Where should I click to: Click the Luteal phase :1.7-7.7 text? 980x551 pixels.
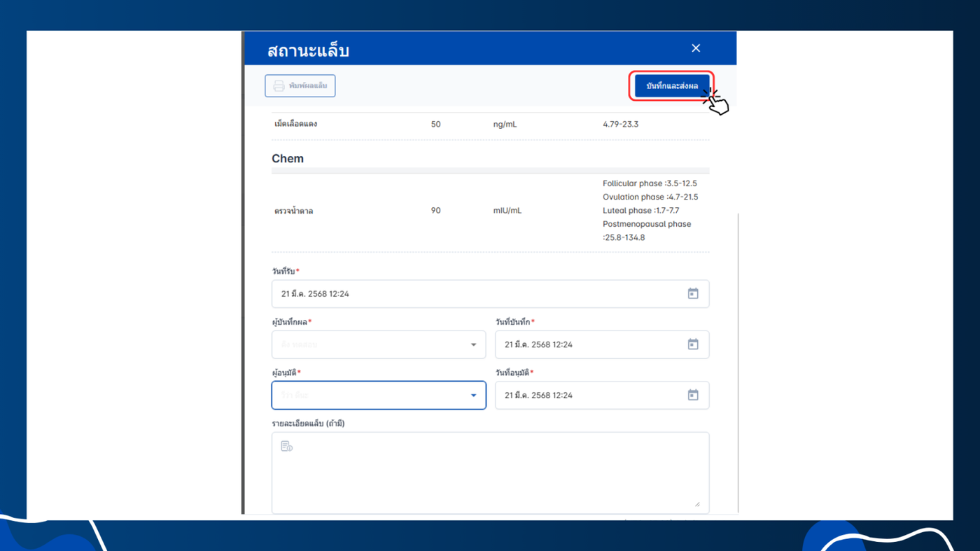[x=640, y=211]
